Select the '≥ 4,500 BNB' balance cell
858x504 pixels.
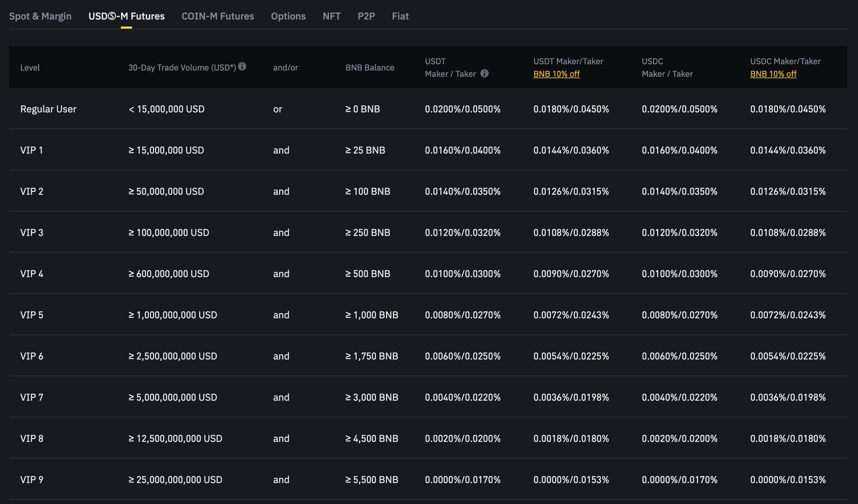pos(372,438)
